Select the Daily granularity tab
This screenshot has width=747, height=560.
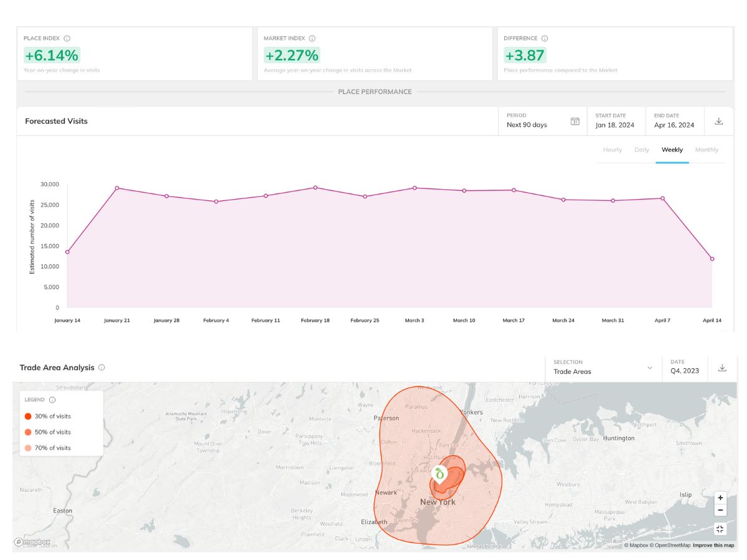642,149
